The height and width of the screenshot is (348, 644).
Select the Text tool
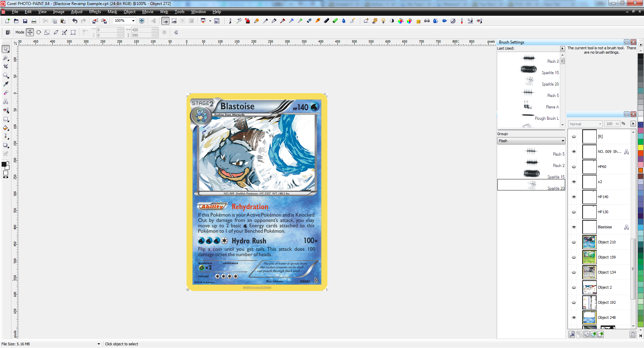[x=6, y=102]
